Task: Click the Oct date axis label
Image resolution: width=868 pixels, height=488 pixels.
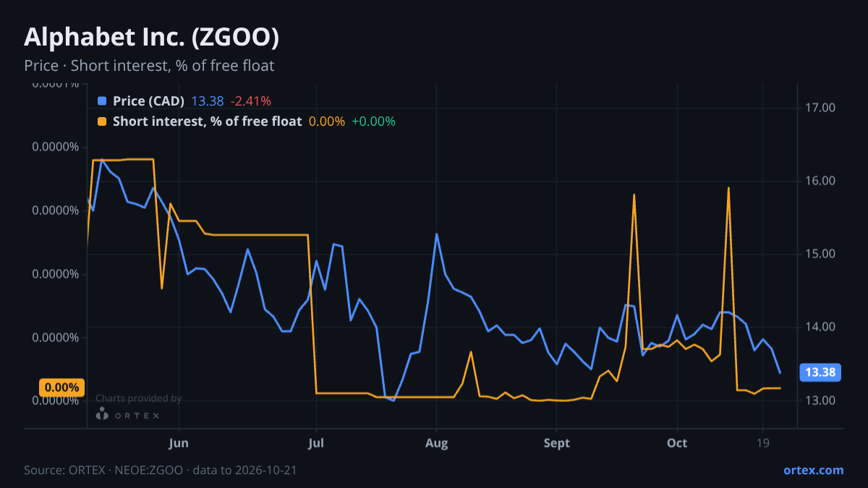Action: click(677, 442)
